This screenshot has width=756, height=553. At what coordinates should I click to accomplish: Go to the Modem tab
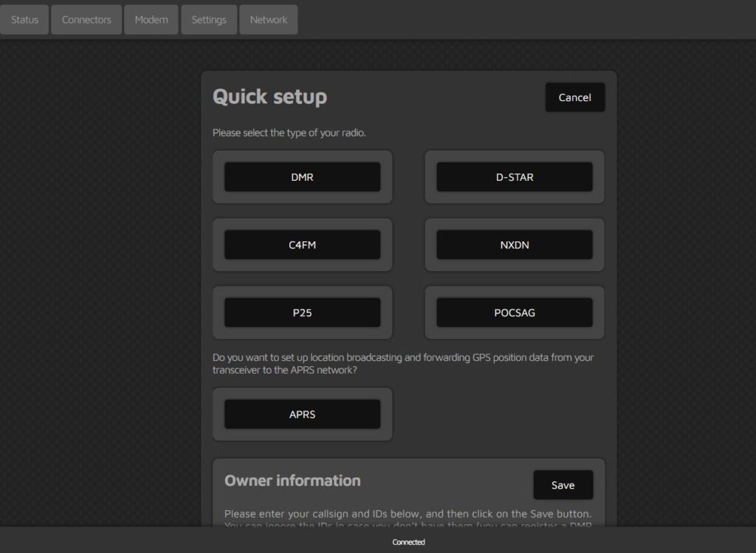pyautogui.click(x=151, y=20)
